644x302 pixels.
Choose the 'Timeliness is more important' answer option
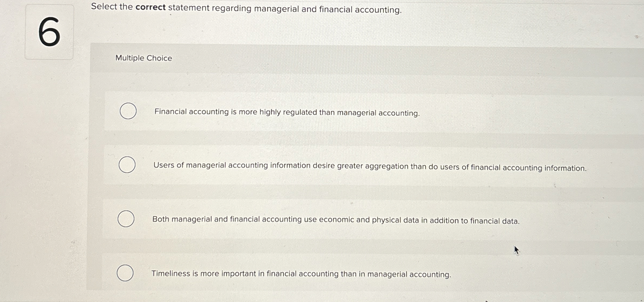point(301,274)
